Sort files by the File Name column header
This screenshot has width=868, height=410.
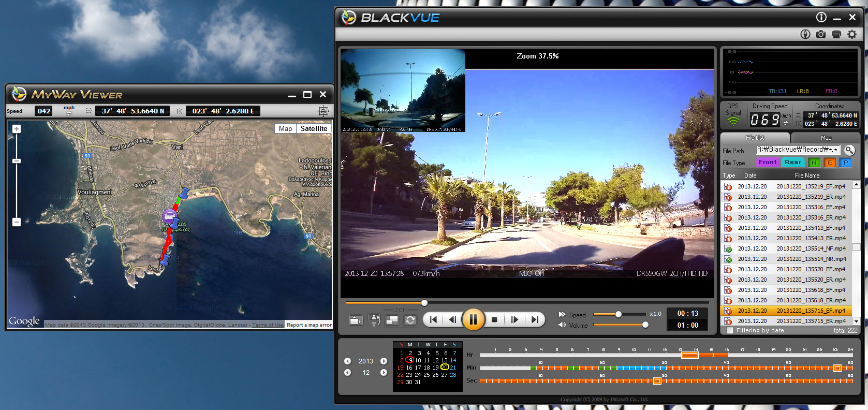pyautogui.click(x=807, y=175)
